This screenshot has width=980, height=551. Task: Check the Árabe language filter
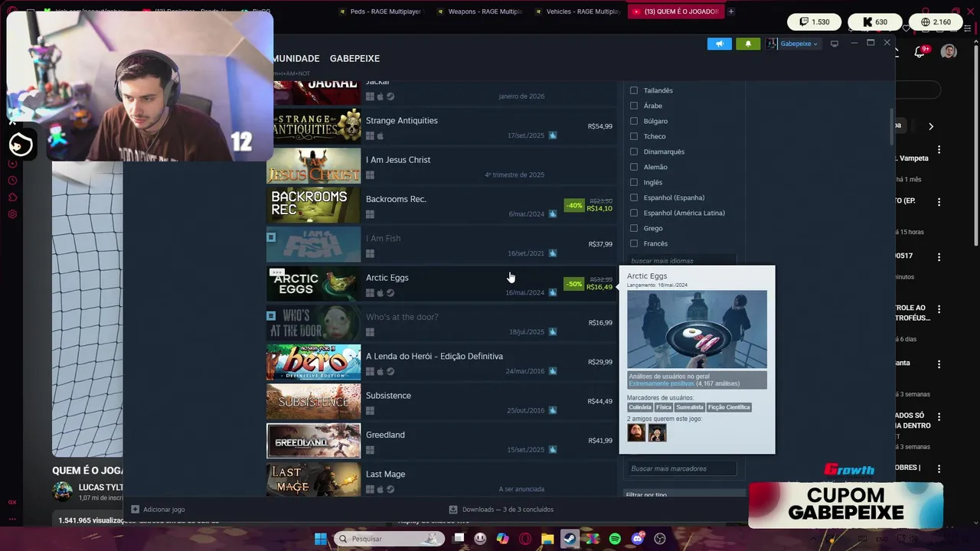[634, 106]
